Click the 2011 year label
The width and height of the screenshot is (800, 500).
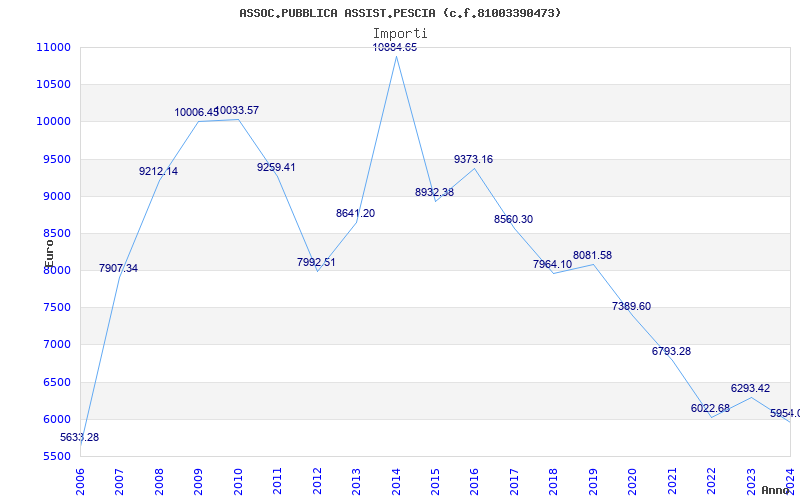point(277,482)
